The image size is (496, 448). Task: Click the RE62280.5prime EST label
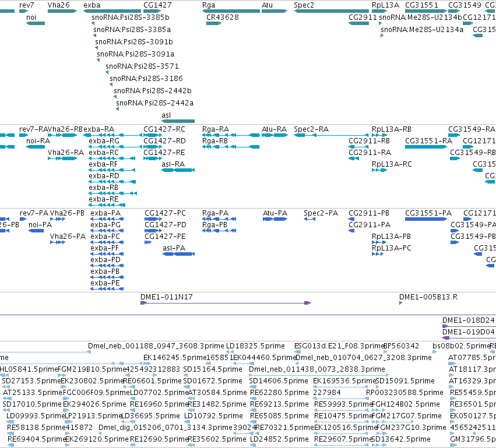[279, 393]
